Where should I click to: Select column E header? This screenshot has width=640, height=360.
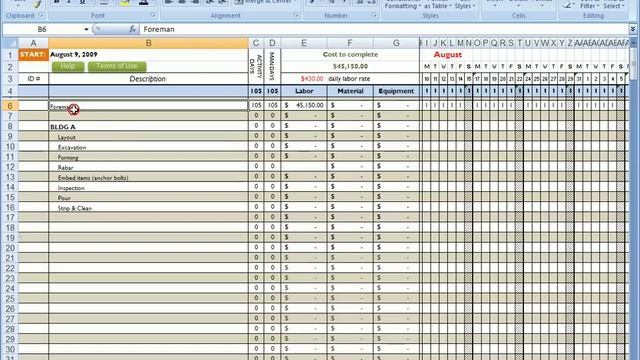[x=304, y=43]
